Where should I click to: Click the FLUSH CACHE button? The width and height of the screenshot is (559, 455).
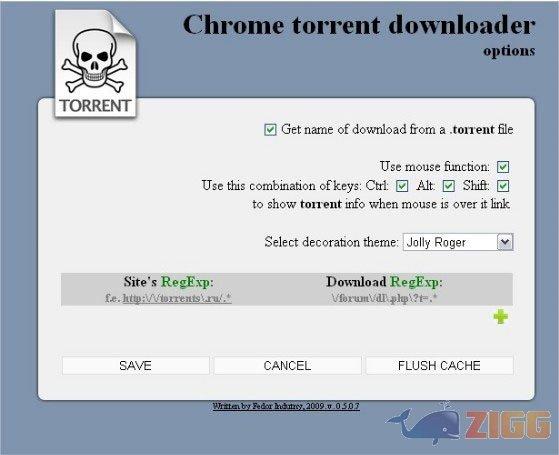(440, 365)
